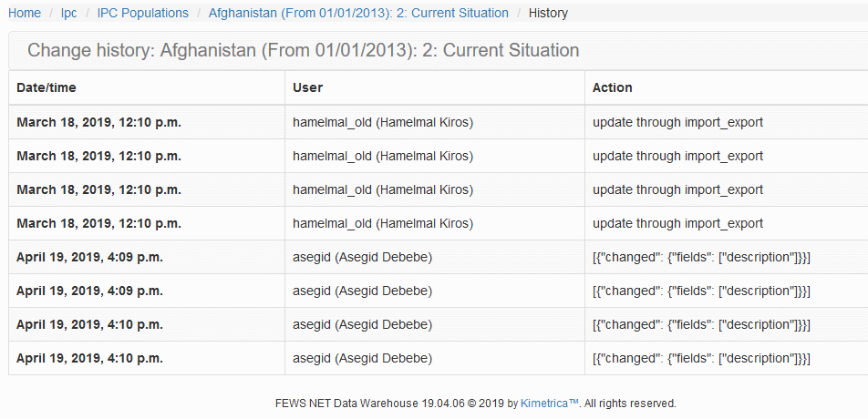Click the last changed description action entry

point(701,358)
